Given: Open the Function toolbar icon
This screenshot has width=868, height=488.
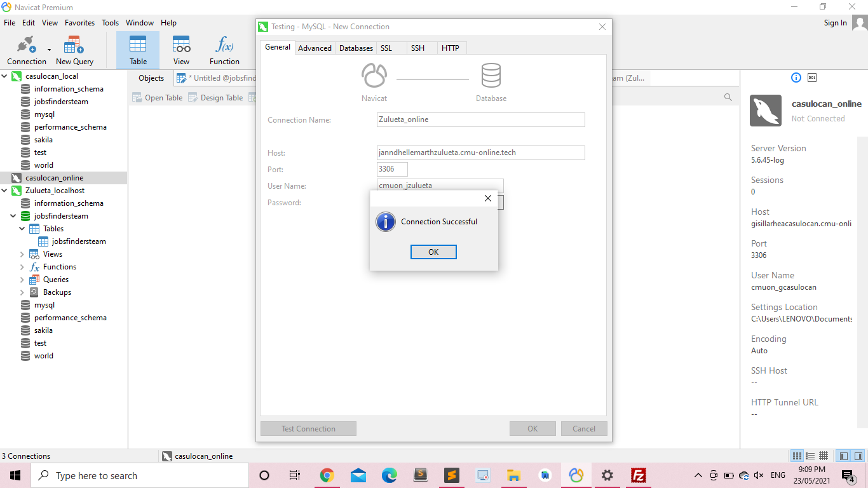Looking at the screenshot, I should pyautogui.click(x=224, y=50).
